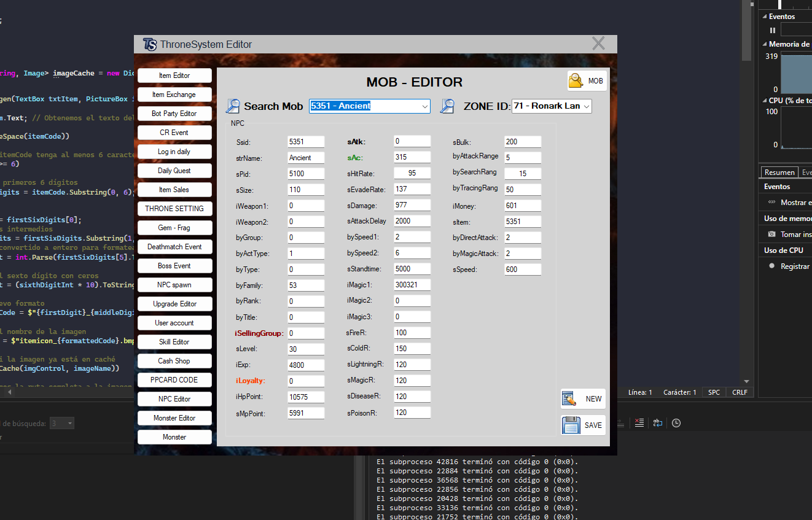Open the search depth dropdown showing 3
812x520 pixels.
(x=62, y=423)
